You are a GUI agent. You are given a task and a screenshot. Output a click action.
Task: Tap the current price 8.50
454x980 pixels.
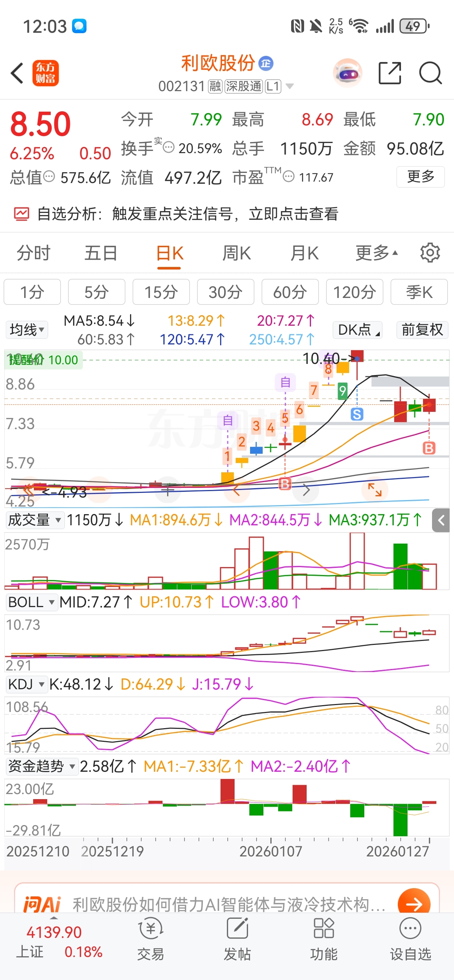(x=40, y=124)
